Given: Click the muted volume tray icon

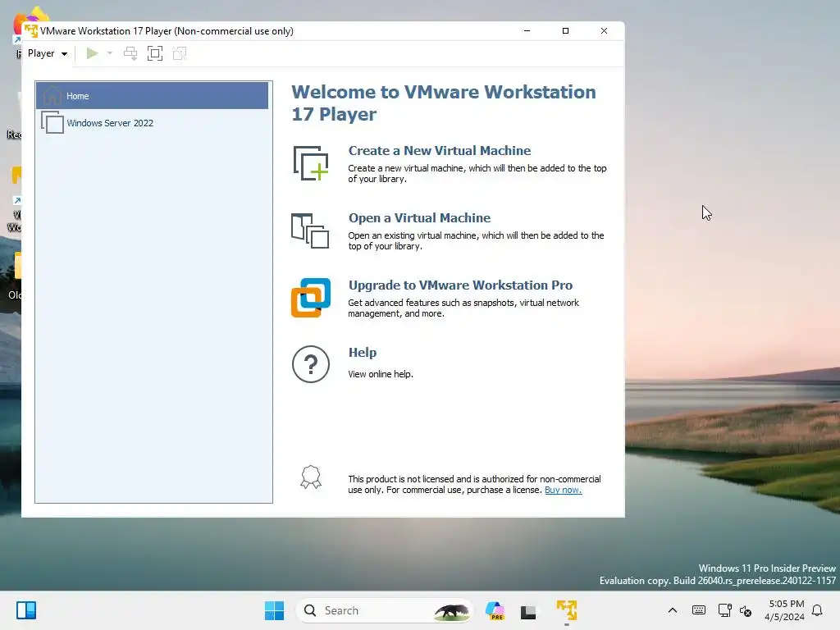Looking at the screenshot, I should 746,610.
